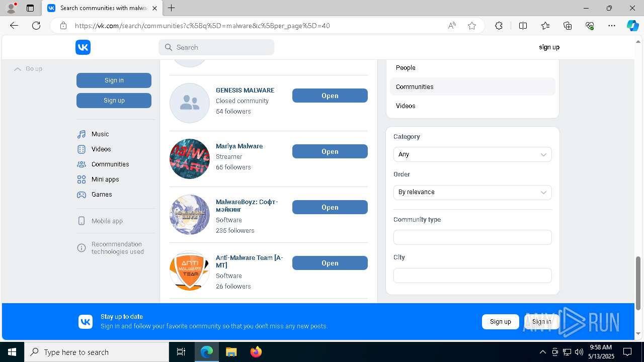This screenshot has height=362, width=644.
Task: Click Open next to GENESIS MALWARE
Action: [x=330, y=96]
